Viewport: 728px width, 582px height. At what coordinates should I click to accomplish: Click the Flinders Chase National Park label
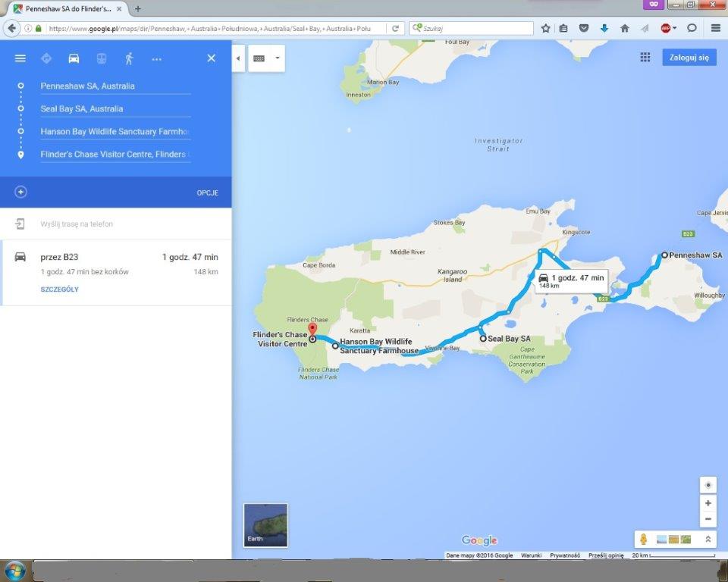pos(318,373)
